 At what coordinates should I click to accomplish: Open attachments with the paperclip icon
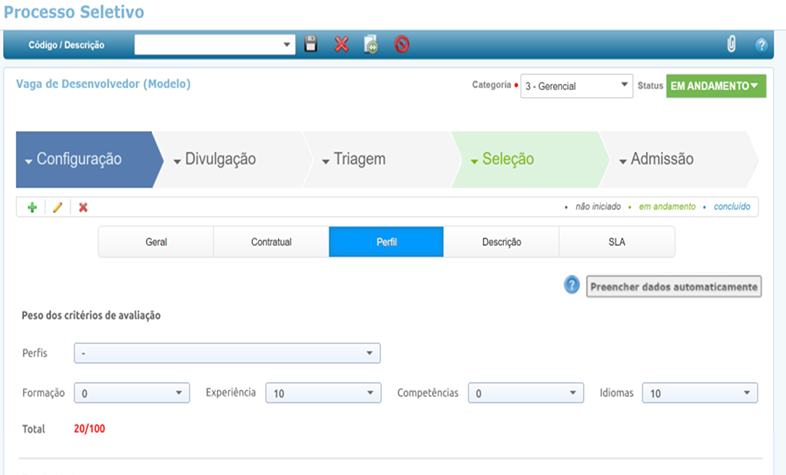tap(731, 44)
